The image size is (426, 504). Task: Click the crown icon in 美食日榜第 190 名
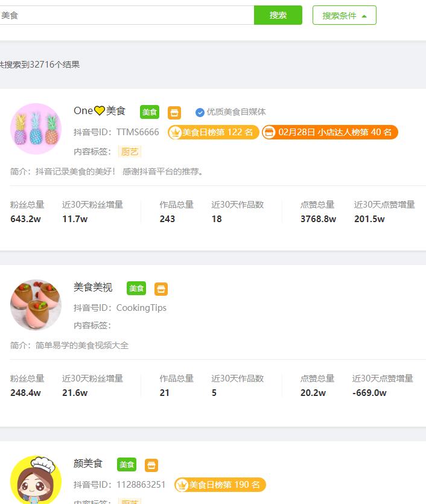coord(182,485)
